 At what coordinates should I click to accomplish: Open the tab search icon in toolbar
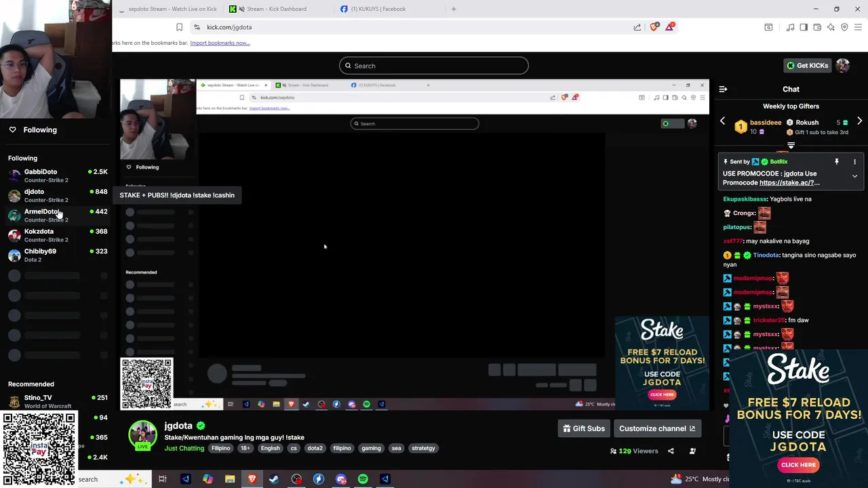[x=768, y=27]
